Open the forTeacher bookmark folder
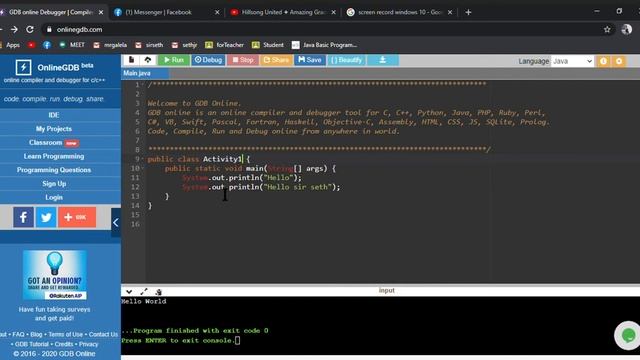Screen dimensions: 640x360 point(225,45)
